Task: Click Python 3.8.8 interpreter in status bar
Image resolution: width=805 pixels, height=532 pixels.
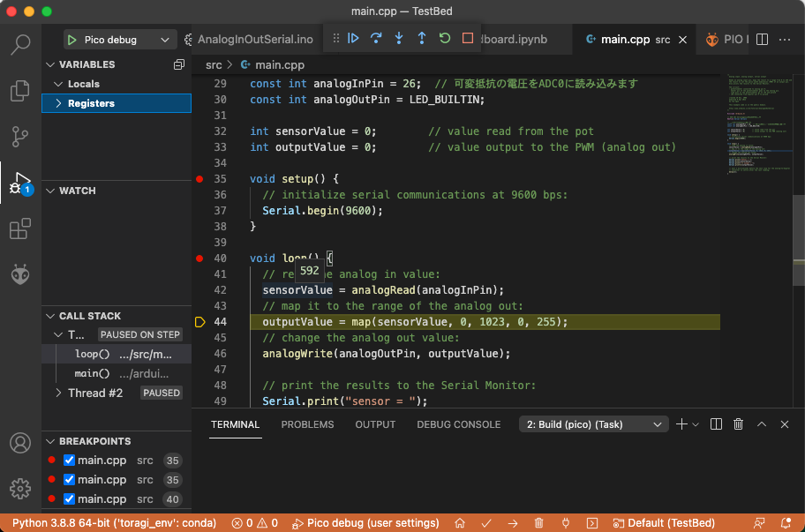Action: pyautogui.click(x=114, y=523)
